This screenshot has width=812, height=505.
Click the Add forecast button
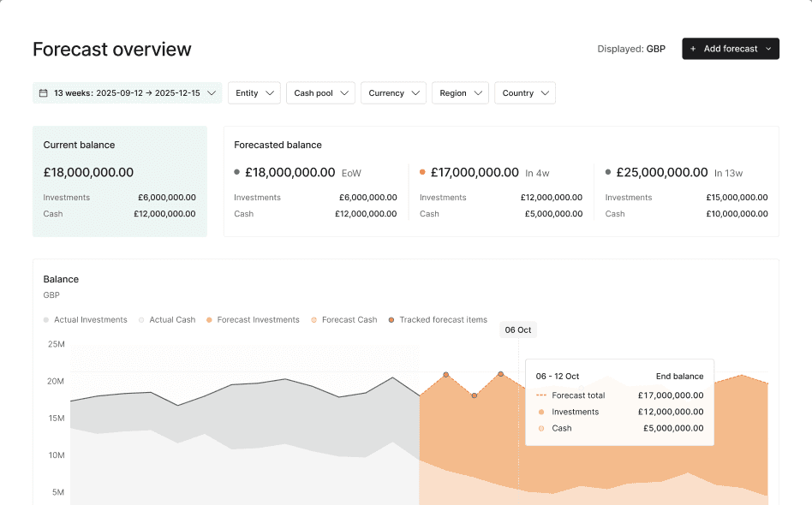click(730, 49)
